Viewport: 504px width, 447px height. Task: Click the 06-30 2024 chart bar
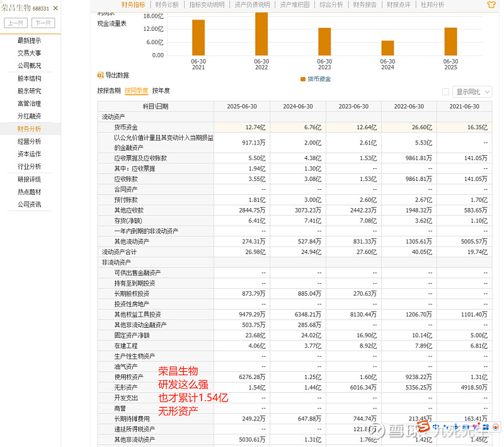[387, 48]
